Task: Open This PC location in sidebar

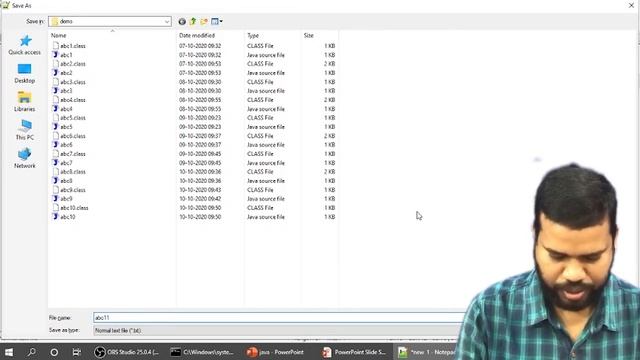Action: click(24, 130)
